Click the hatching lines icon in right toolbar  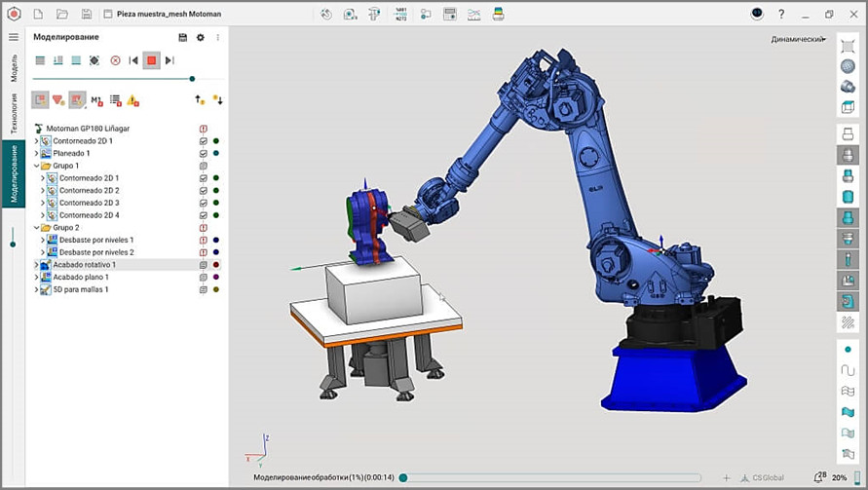(848, 321)
